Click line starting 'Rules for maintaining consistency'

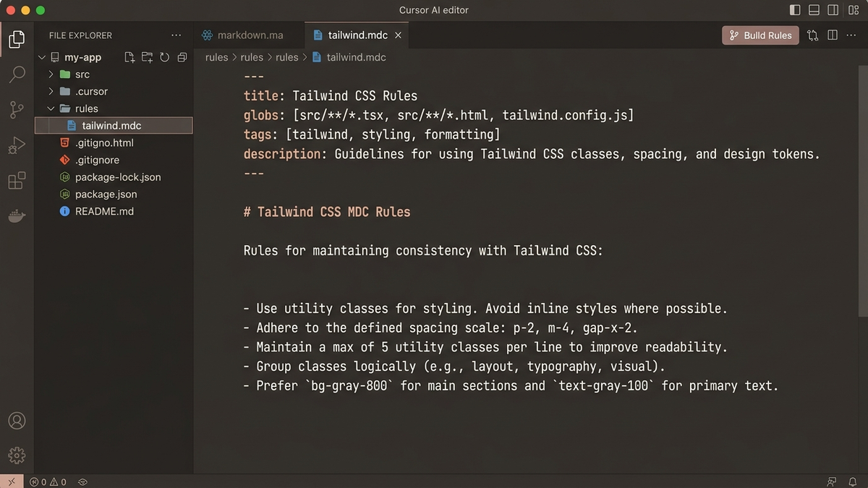(423, 251)
